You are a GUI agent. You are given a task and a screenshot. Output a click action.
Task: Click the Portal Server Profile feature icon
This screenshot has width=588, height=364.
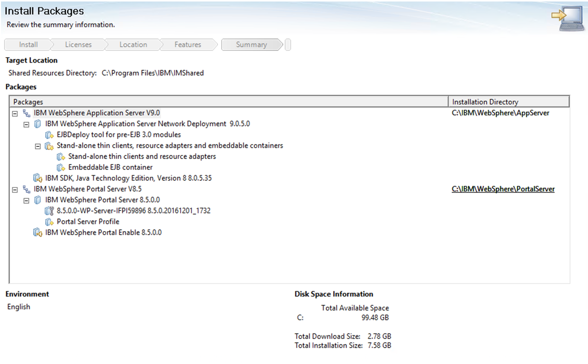pos(49,222)
